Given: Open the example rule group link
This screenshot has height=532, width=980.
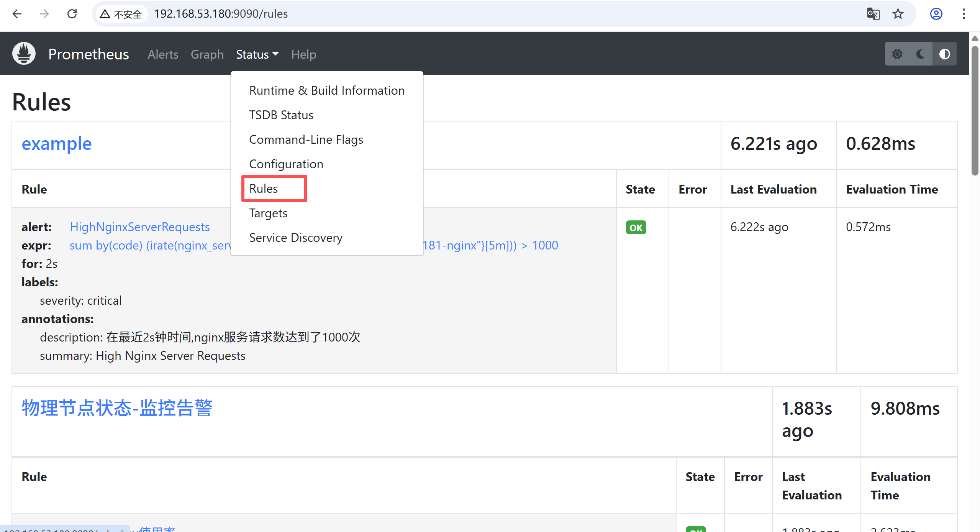Looking at the screenshot, I should click(x=57, y=144).
